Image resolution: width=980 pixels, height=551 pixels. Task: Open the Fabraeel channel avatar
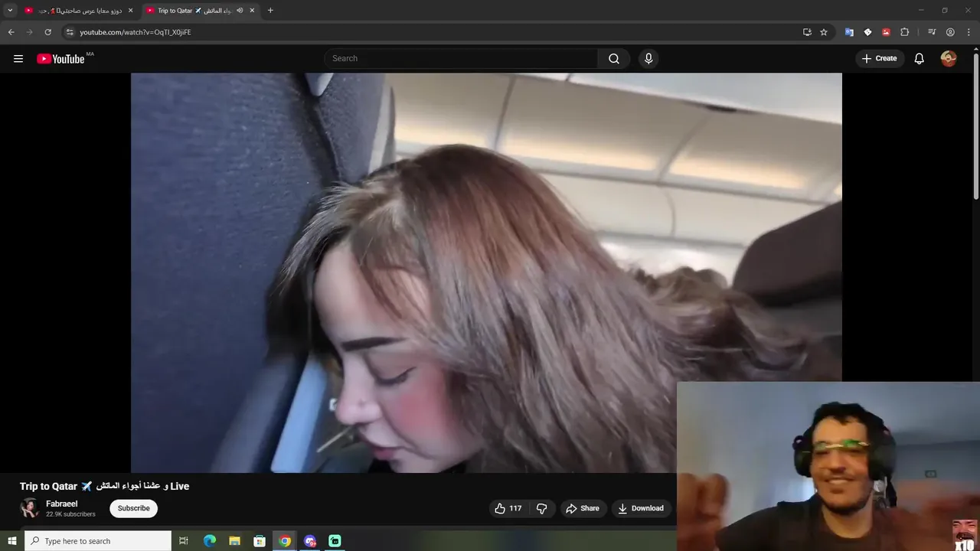pyautogui.click(x=30, y=508)
